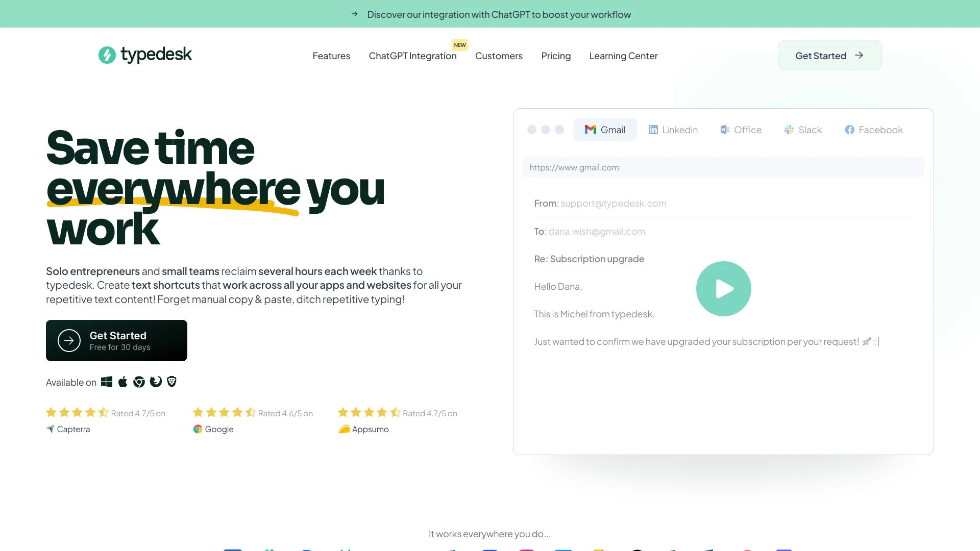Click the Learning Center navigation item
This screenshot has width=980, height=551.
(x=623, y=56)
